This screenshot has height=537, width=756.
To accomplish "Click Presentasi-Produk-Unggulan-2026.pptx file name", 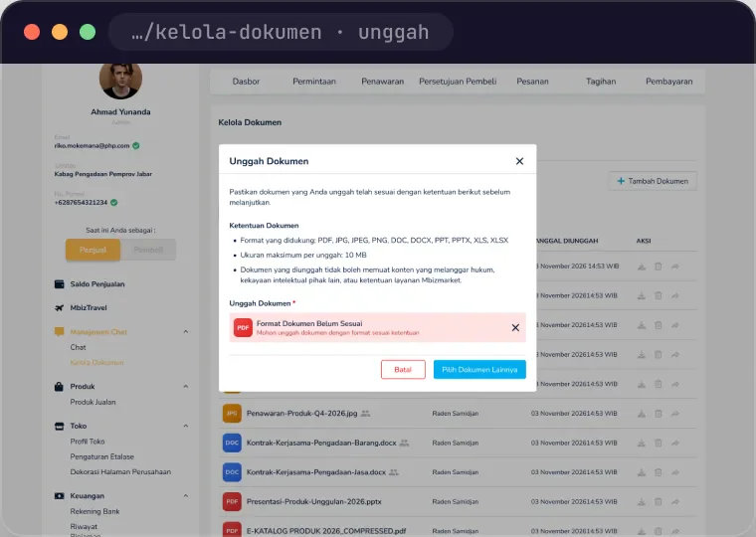I will coord(314,502).
